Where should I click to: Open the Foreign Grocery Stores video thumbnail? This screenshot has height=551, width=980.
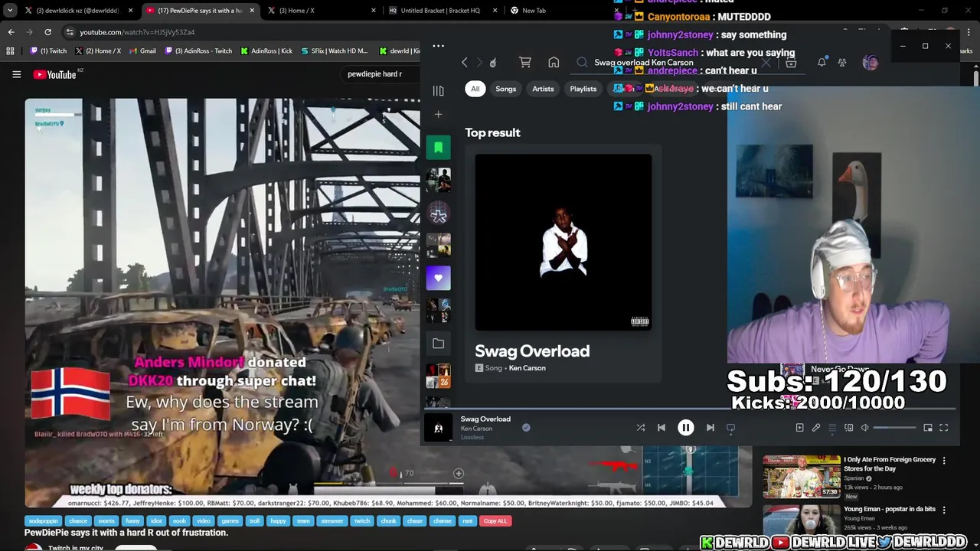(802, 476)
